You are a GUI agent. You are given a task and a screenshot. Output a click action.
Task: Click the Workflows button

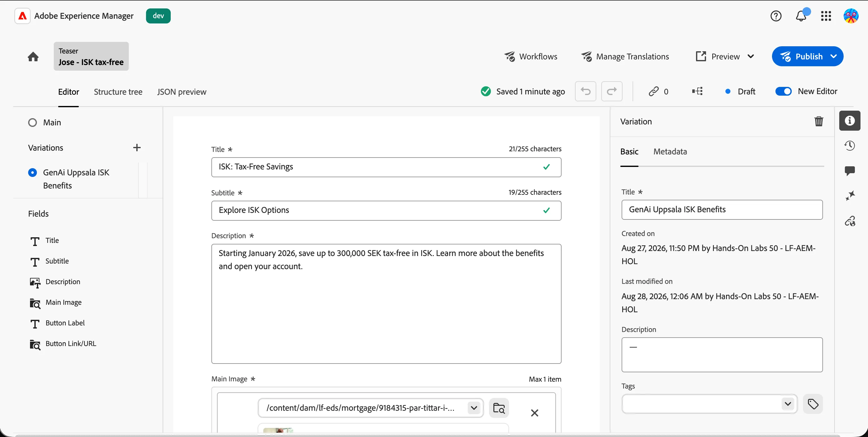531,56
